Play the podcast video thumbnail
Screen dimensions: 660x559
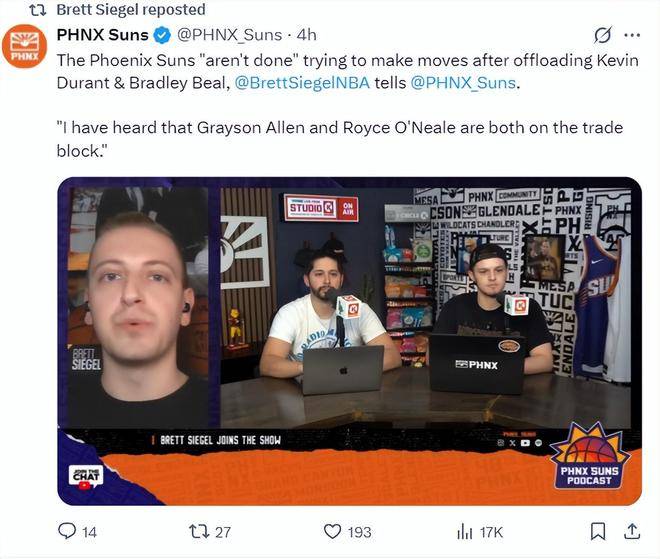coord(349,341)
